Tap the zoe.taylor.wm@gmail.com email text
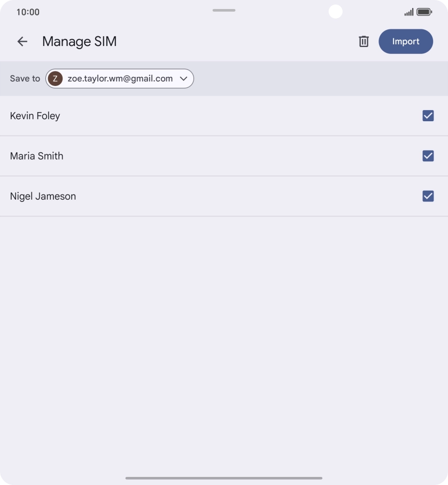 click(x=120, y=79)
